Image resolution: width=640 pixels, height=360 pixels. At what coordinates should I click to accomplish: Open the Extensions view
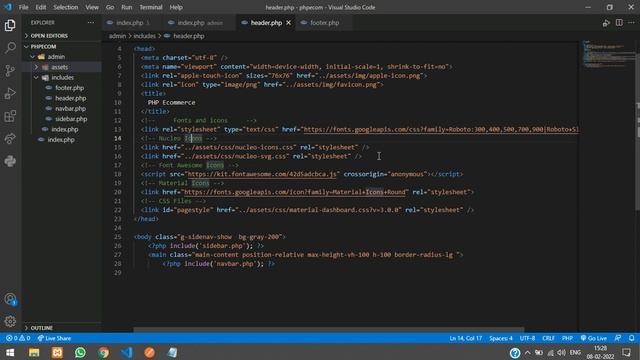pos(10,116)
